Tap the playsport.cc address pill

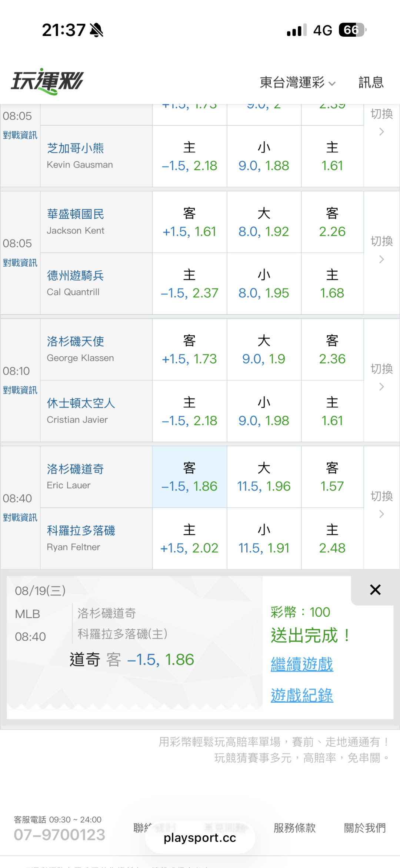tap(200, 838)
